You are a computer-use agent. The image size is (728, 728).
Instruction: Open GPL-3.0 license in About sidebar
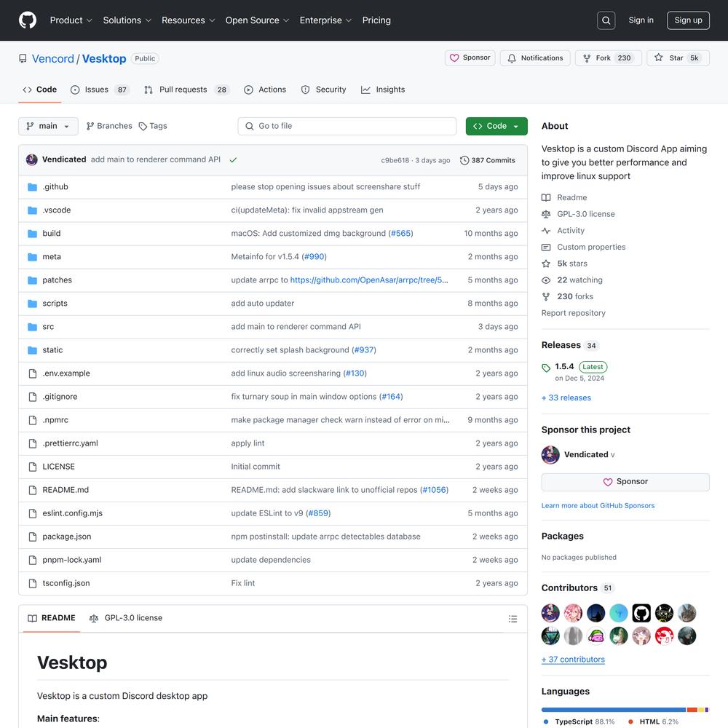point(578,214)
